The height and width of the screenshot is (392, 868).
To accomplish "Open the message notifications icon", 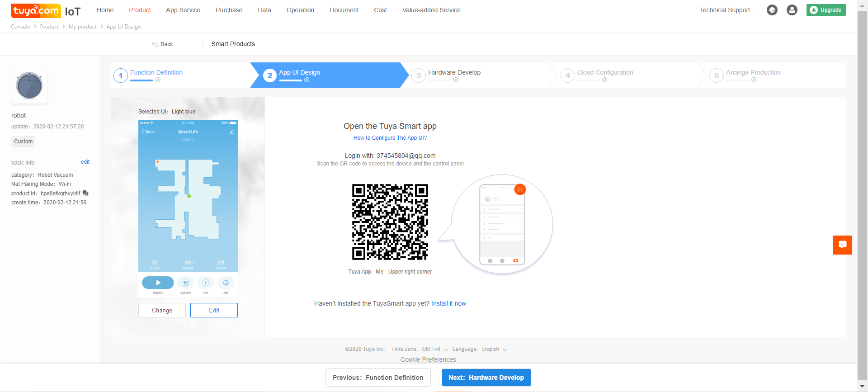I will [x=772, y=10].
